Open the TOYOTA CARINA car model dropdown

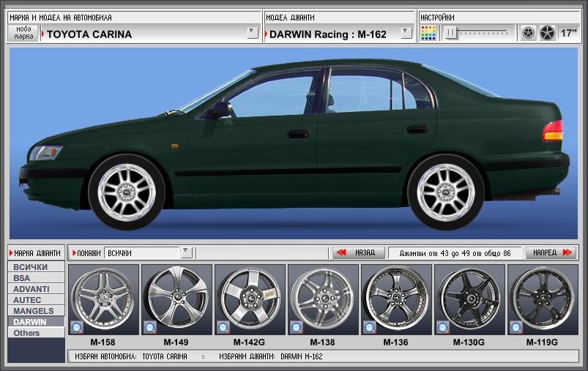[253, 33]
